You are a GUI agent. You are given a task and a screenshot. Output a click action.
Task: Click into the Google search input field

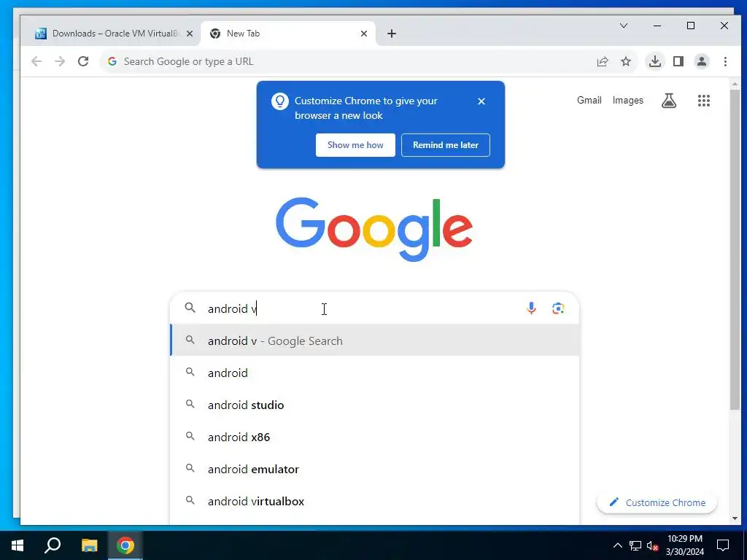pos(362,308)
